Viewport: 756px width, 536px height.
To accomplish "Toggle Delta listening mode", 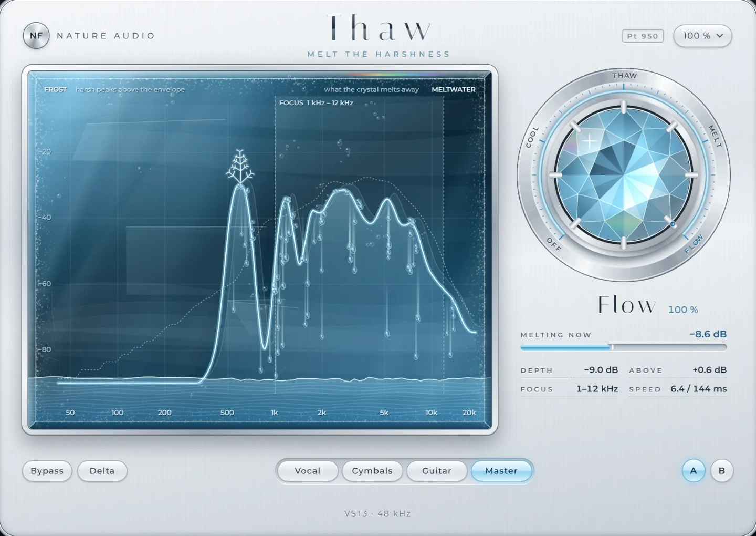I will coord(102,471).
